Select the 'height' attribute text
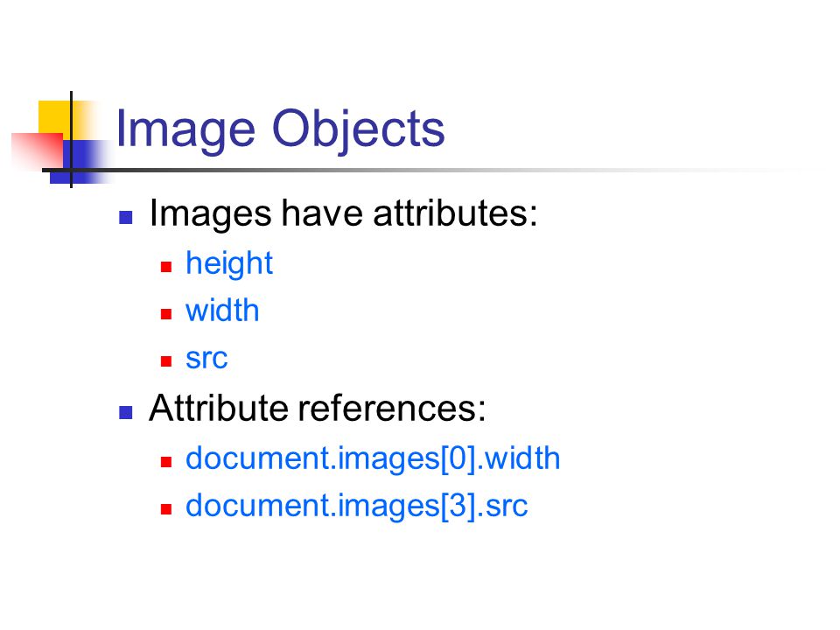This screenshot has height=630, width=840. tap(229, 263)
